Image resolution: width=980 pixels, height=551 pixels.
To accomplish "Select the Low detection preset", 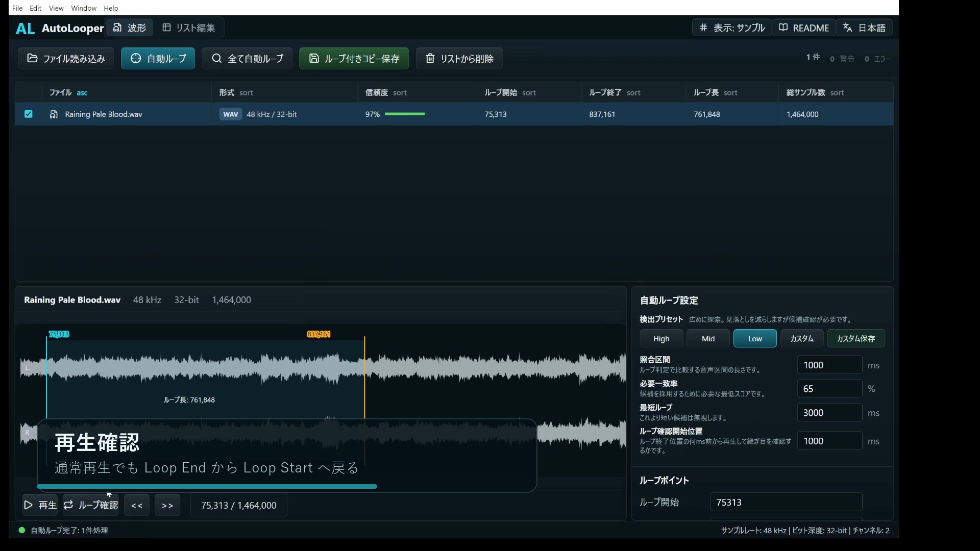I will (x=755, y=339).
